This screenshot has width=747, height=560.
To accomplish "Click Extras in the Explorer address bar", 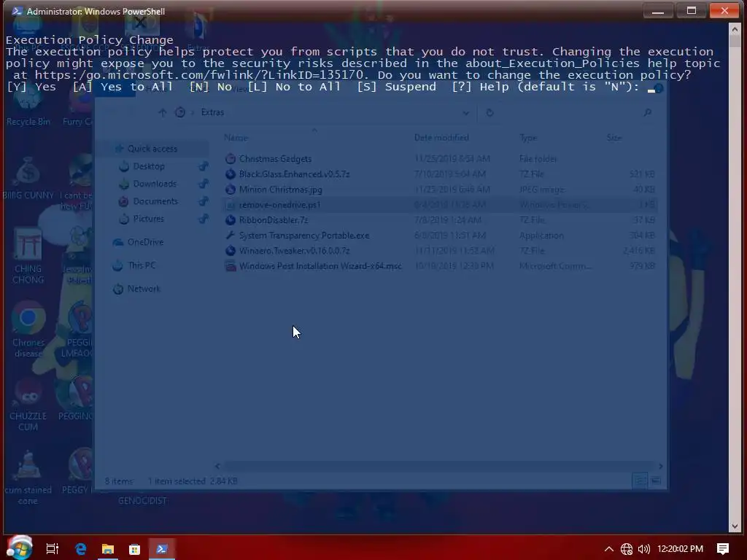I will pyautogui.click(x=212, y=112).
